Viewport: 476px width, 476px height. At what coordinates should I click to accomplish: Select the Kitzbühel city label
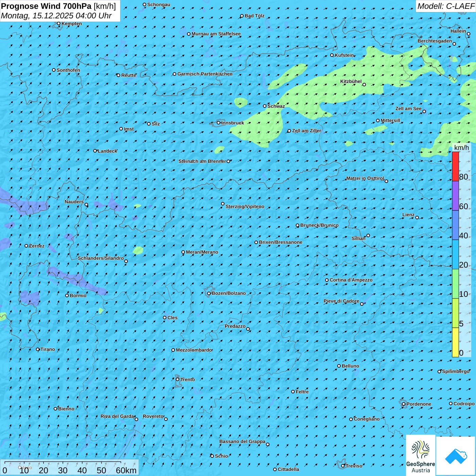351,81
